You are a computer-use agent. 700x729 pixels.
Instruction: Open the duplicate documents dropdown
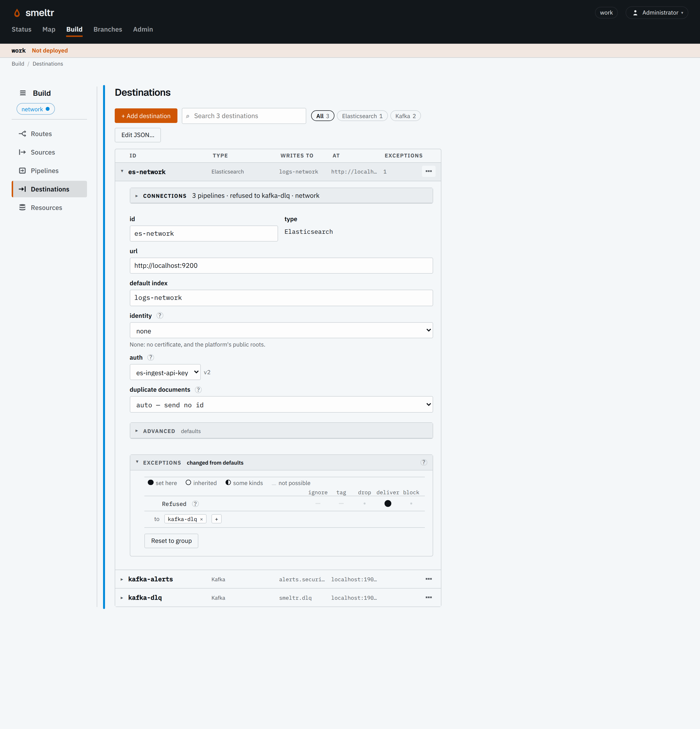(x=281, y=405)
